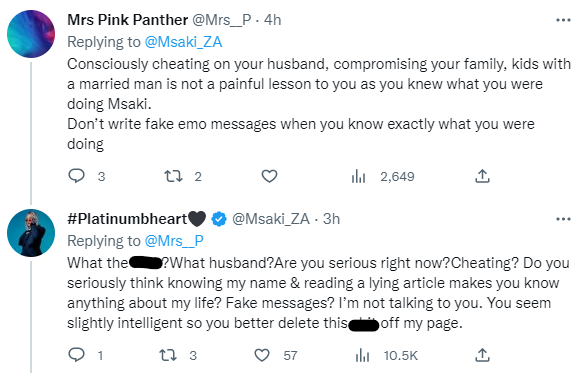Open #Platinumbheart display name
587x373 pixels.
137,219
